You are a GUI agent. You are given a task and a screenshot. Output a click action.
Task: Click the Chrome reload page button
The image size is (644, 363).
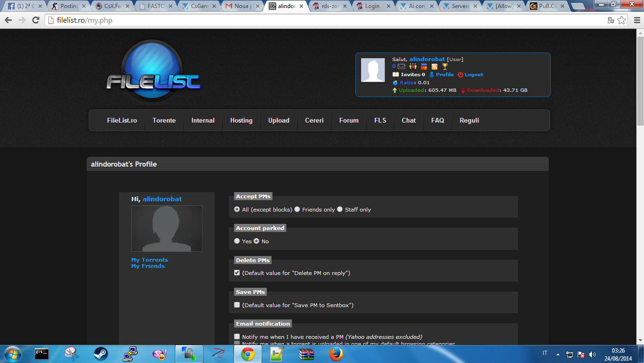tap(36, 20)
